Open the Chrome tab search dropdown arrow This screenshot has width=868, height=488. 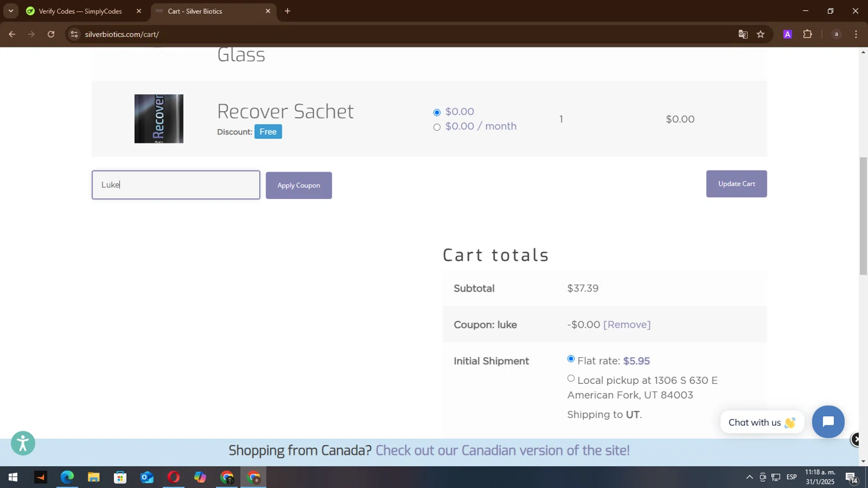click(10, 11)
